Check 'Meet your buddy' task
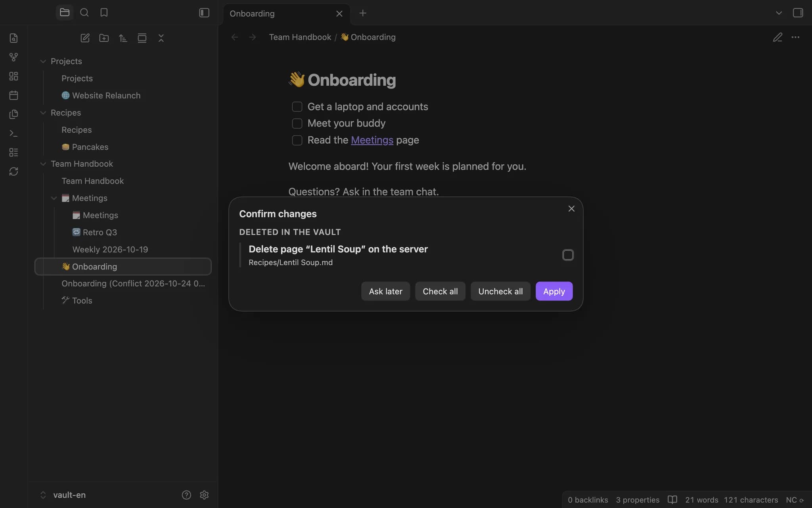 [x=297, y=123]
